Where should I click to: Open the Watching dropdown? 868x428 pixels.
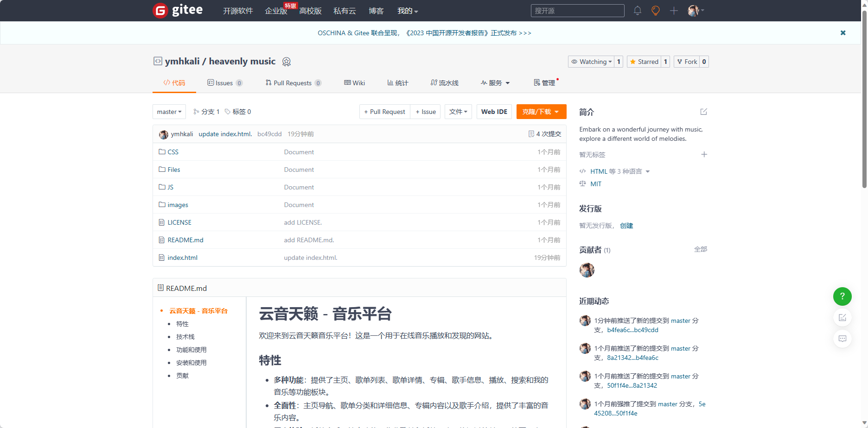point(591,62)
